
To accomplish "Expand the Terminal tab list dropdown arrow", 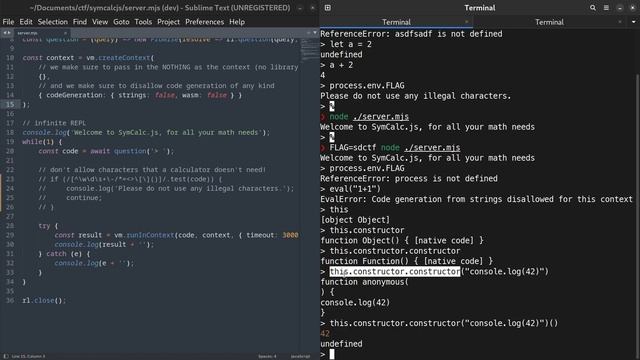I will click(x=633, y=22).
